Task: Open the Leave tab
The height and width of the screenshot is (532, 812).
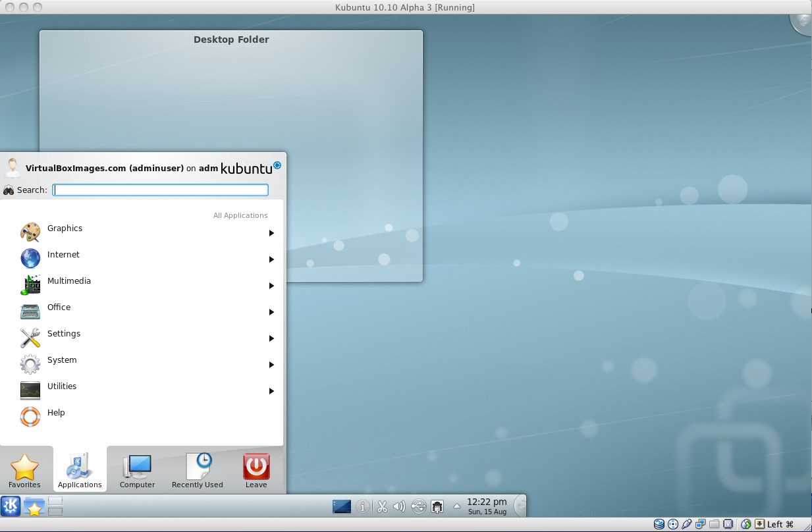Action: tap(256, 471)
